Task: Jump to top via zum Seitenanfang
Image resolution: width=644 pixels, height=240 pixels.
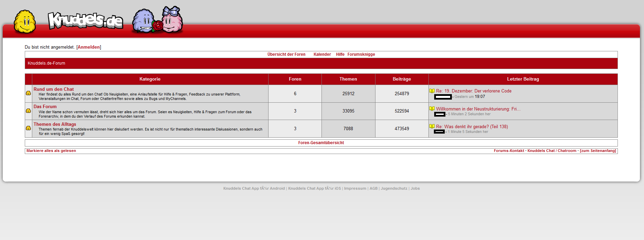Action: point(598,151)
